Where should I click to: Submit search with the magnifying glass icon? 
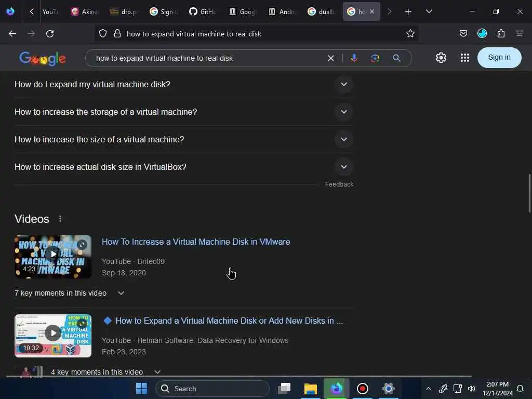(396, 58)
